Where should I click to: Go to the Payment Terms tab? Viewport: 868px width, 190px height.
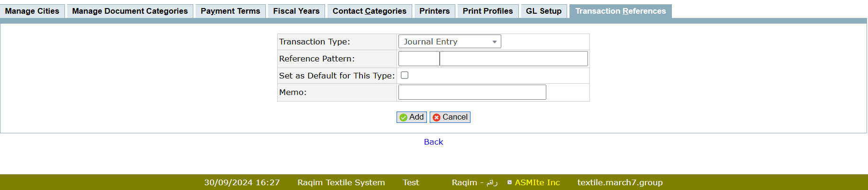(230, 11)
